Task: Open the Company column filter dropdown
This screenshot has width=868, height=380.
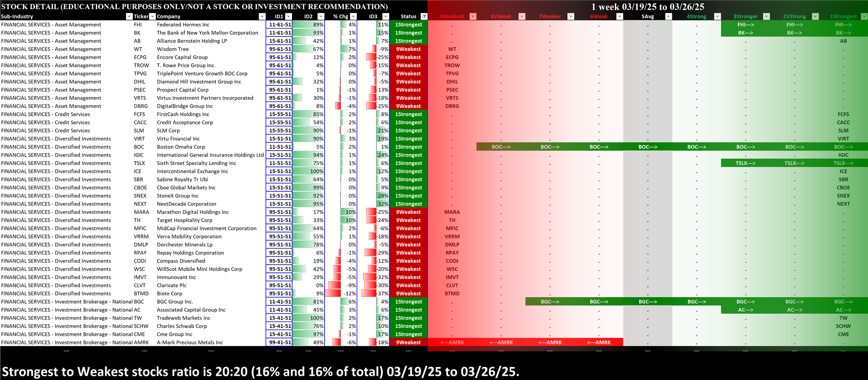Action: tap(262, 16)
